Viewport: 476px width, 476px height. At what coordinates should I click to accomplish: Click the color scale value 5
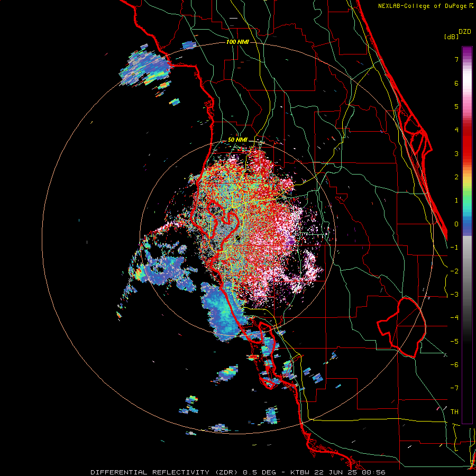pos(456,106)
